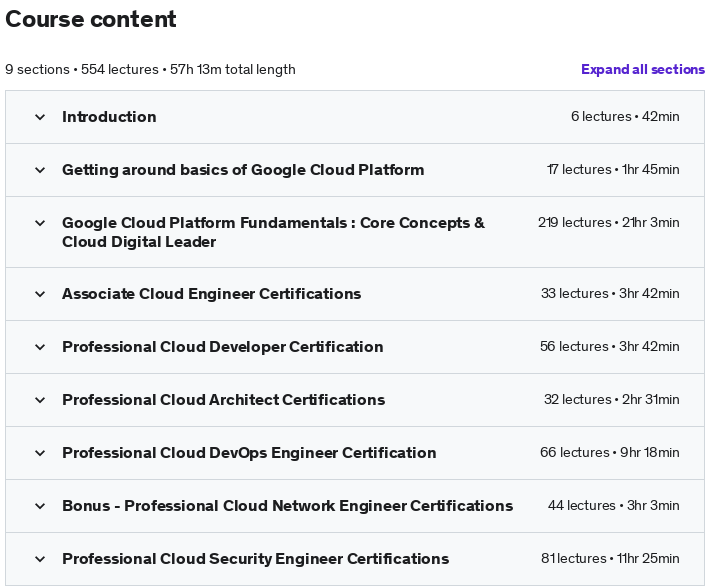Expand the Introduction section chevron
Screen dimensions: 705x586
coord(40,117)
